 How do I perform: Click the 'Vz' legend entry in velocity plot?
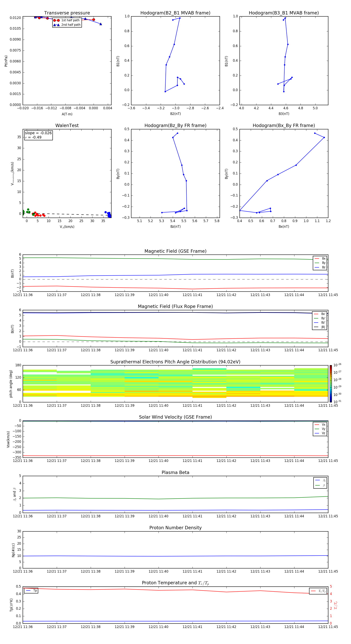click(x=320, y=433)
